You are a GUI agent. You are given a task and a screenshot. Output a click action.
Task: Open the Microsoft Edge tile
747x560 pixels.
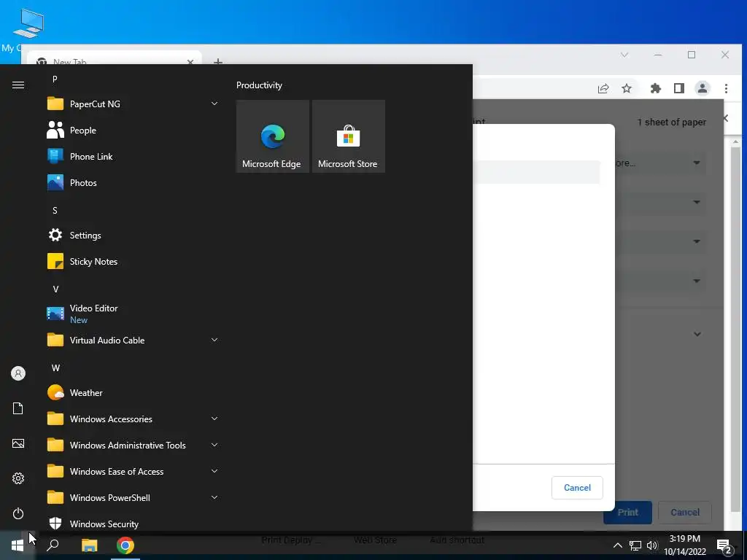click(x=273, y=136)
